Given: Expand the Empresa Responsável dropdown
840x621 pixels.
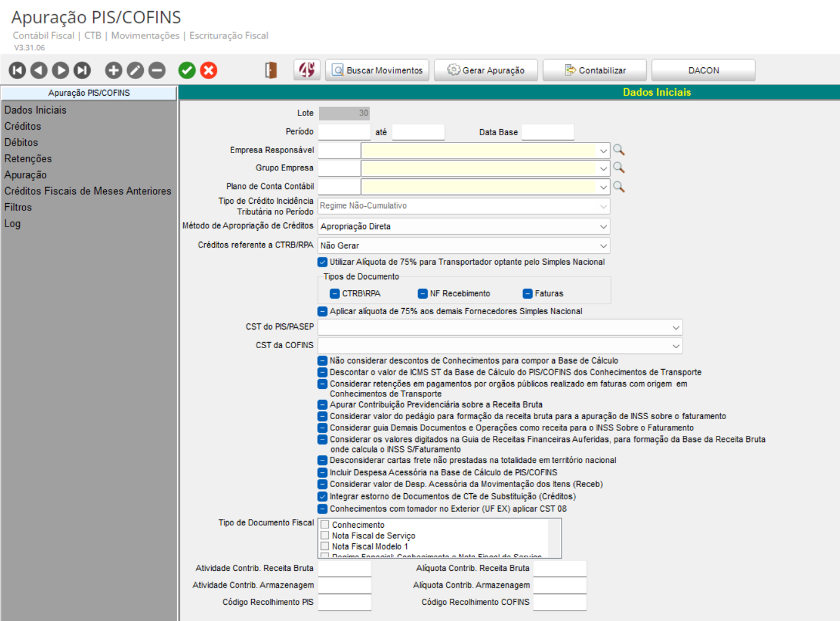Looking at the screenshot, I should [603, 151].
